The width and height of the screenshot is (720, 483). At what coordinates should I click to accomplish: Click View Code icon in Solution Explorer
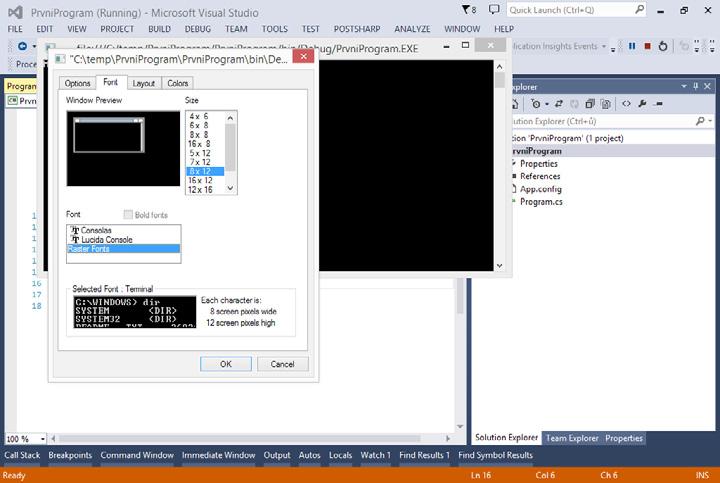click(x=626, y=104)
